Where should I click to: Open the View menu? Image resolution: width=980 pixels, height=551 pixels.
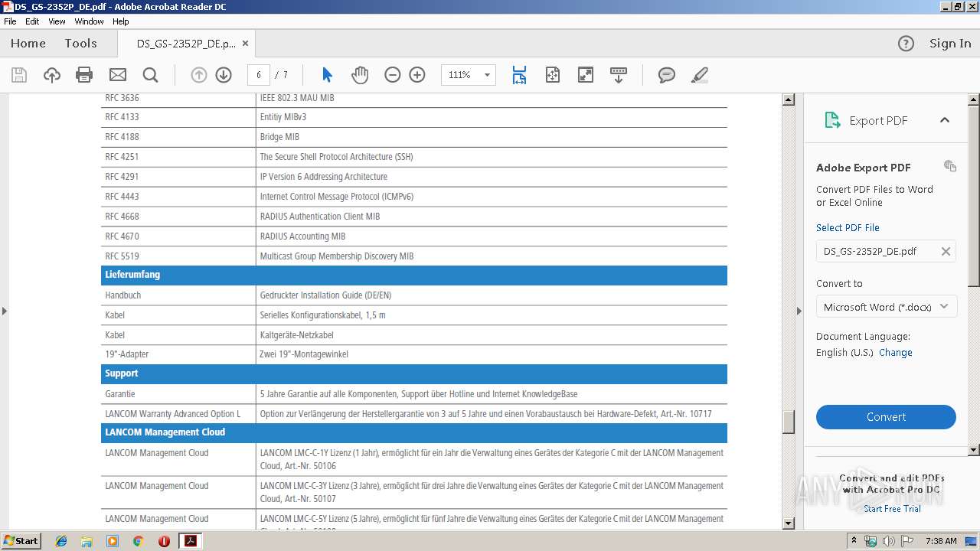pos(57,21)
